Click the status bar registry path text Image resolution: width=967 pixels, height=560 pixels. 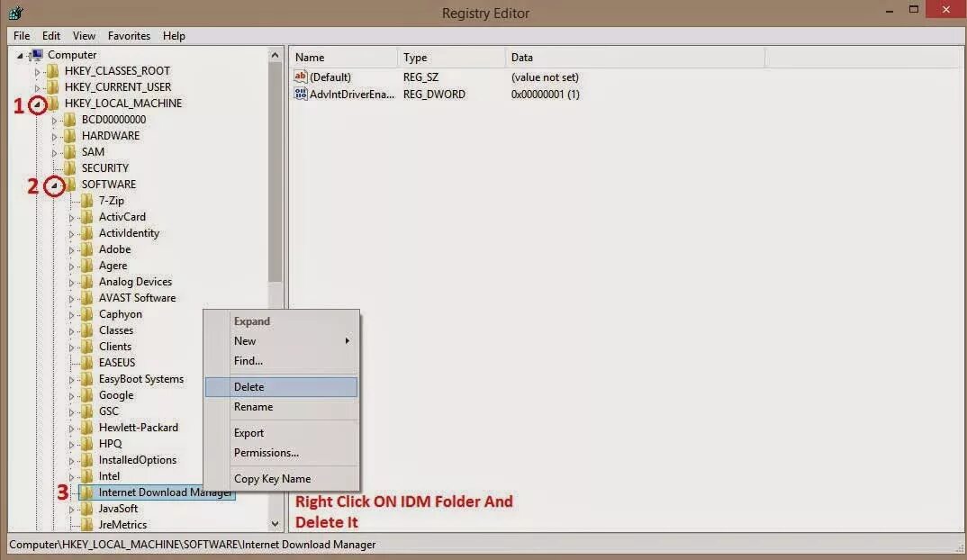tap(193, 545)
